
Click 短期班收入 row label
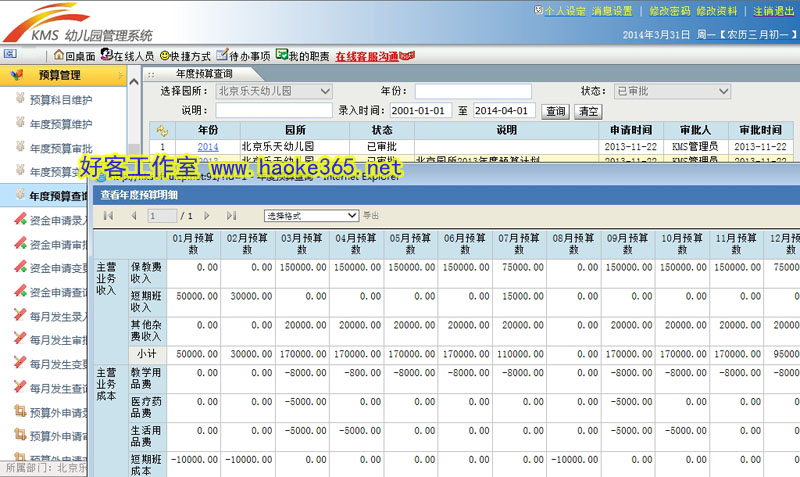click(146, 302)
